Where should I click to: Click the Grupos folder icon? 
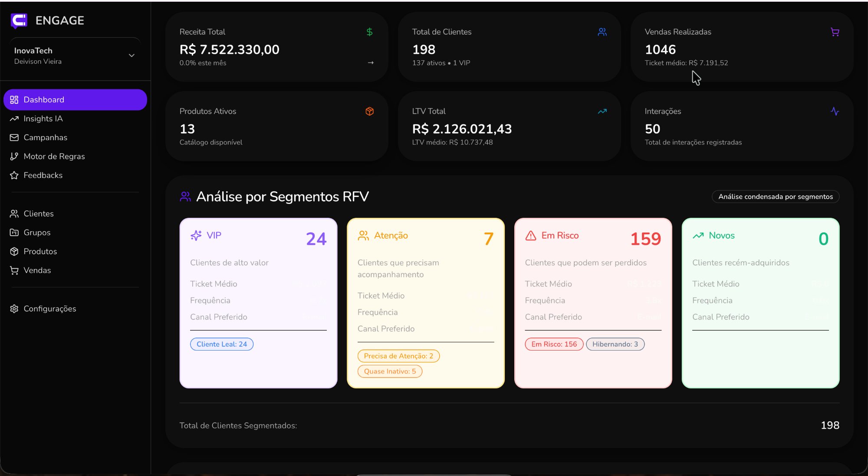[x=14, y=233]
